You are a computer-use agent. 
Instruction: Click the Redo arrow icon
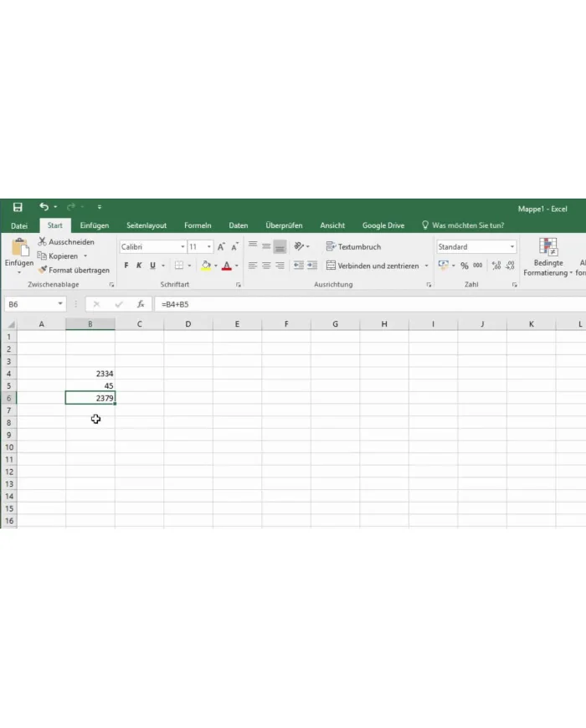[x=71, y=207]
